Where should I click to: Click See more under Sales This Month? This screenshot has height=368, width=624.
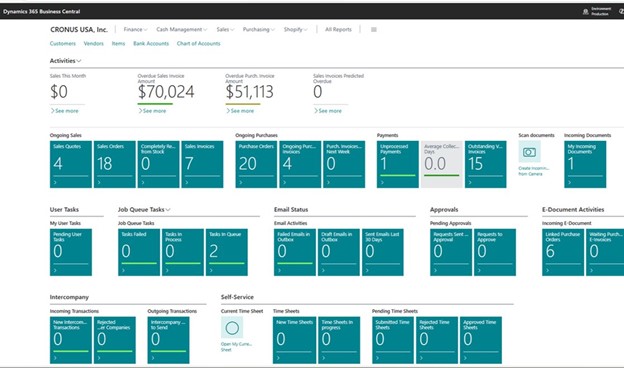pos(64,111)
